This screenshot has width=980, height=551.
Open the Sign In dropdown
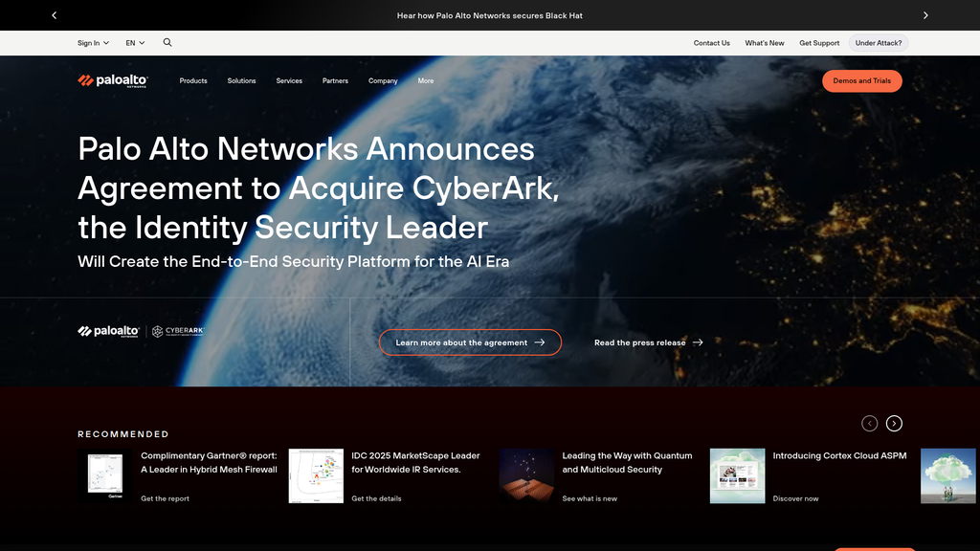point(93,43)
